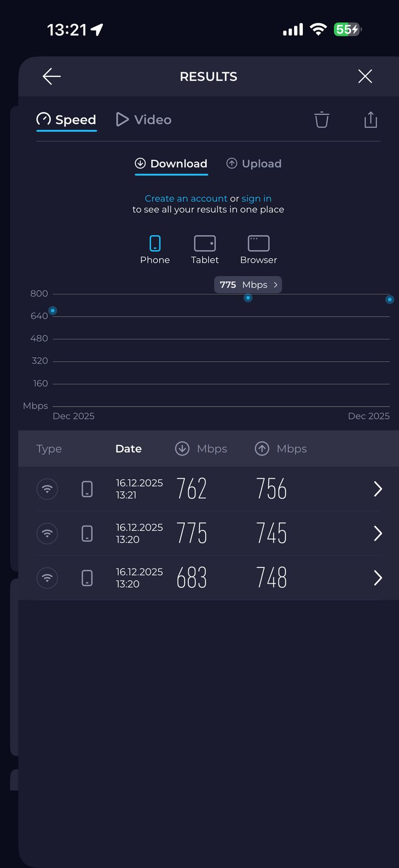399x868 pixels.
Task: Show the Download results graph
Action: (171, 164)
